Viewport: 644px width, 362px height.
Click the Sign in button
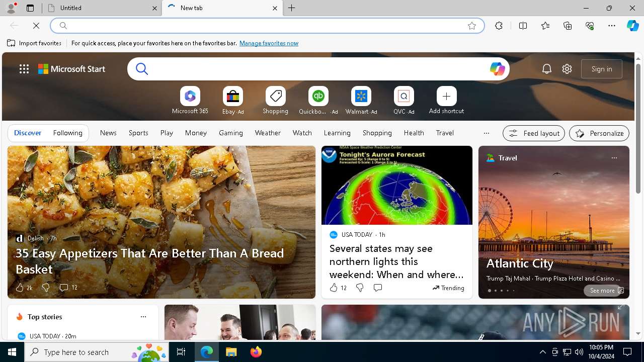point(602,69)
